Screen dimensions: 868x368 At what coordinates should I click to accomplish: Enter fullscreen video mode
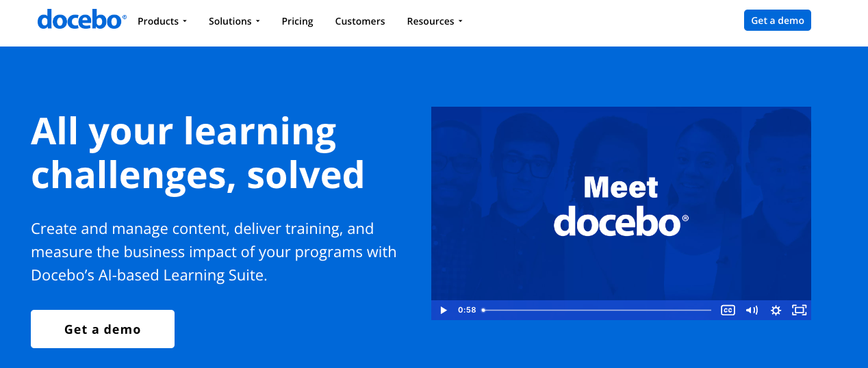tap(799, 310)
